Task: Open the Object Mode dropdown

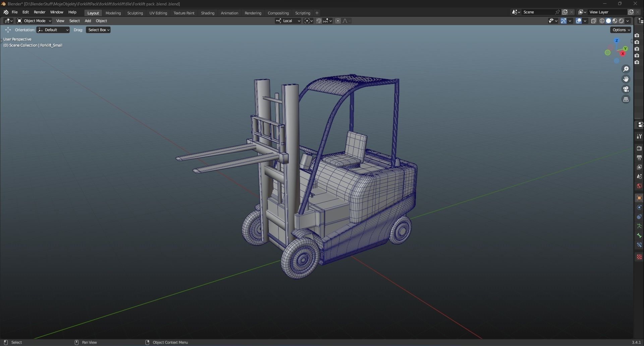Action: pos(34,21)
